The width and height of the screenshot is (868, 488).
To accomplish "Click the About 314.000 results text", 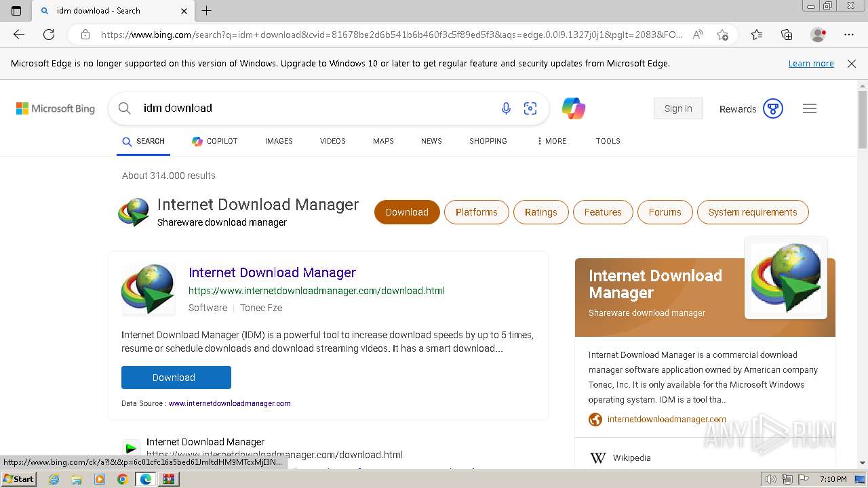I will pos(169,176).
